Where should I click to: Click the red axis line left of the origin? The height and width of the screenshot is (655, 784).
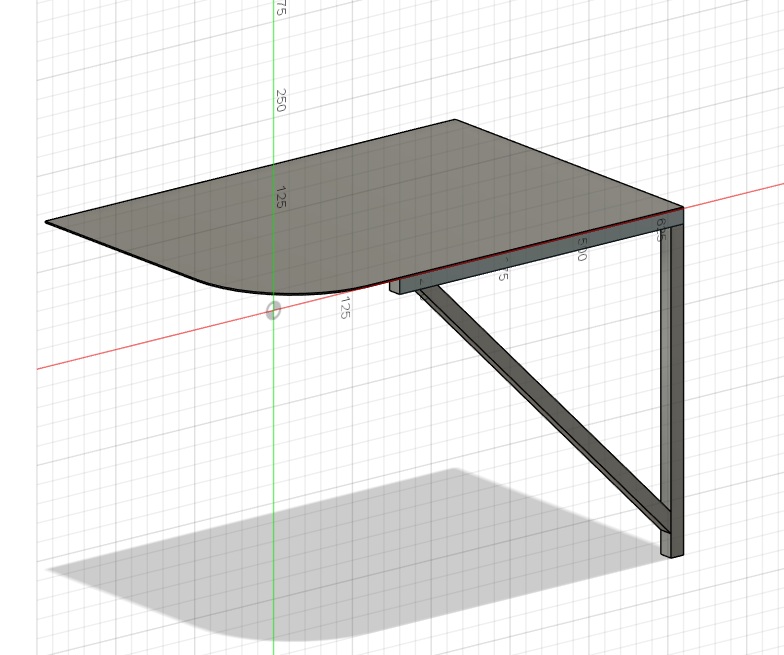tap(150, 343)
